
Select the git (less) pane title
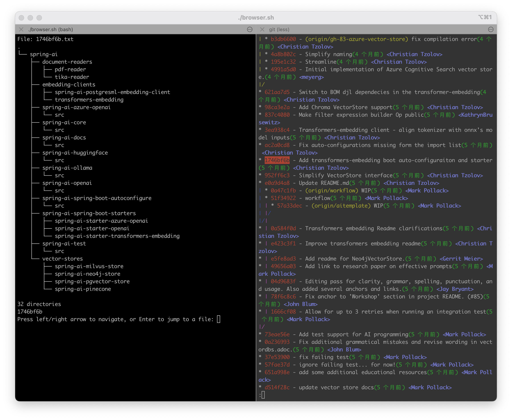pyautogui.click(x=279, y=29)
